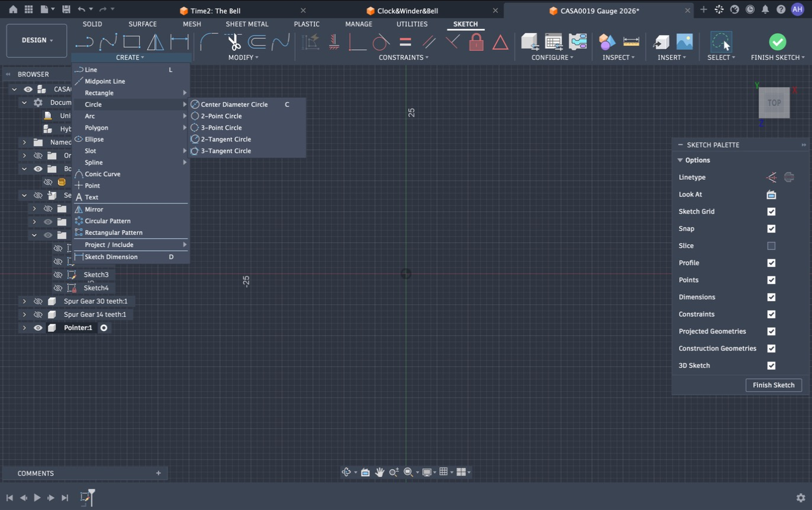This screenshot has height=510, width=812.
Task: Open the Insert Image icon
Action: click(684, 42)
